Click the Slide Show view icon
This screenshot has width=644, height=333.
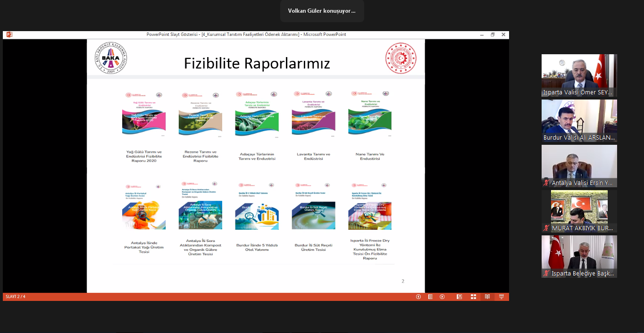[x=502, y=297]
